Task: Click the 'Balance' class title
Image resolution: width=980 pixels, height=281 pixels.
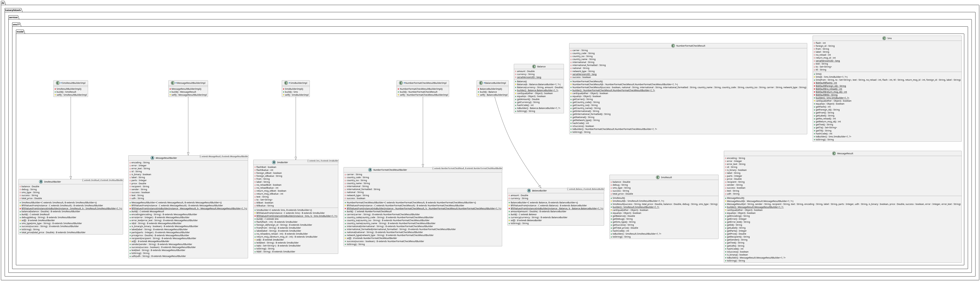Action: point(541,67)
